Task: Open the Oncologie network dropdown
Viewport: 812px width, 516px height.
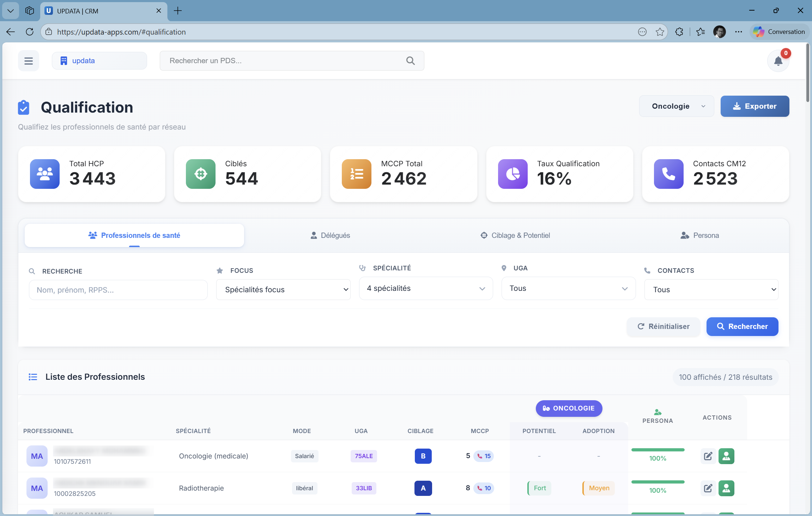Action: pos(676,106)
